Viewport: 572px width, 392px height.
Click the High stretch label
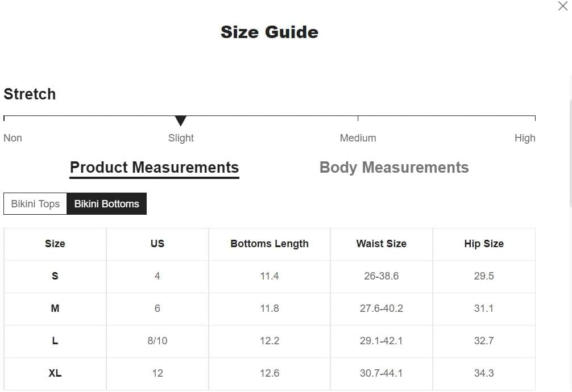(525, 138)
